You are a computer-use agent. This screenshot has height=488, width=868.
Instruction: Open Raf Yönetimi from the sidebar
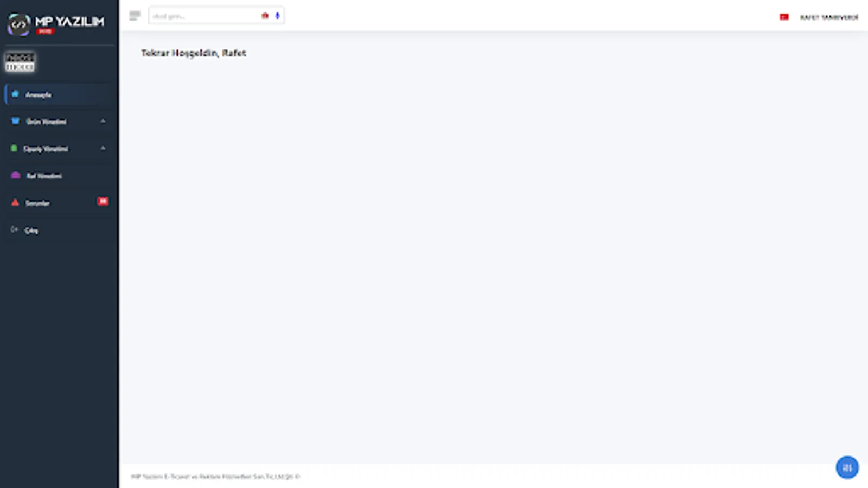pos(43,175)
